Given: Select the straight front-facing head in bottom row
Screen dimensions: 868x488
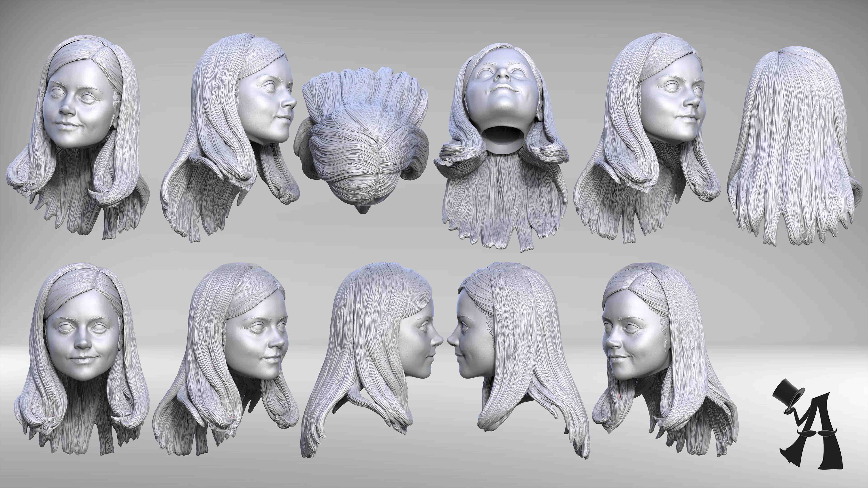Looking at the screenshot, I should pos(82,359).
